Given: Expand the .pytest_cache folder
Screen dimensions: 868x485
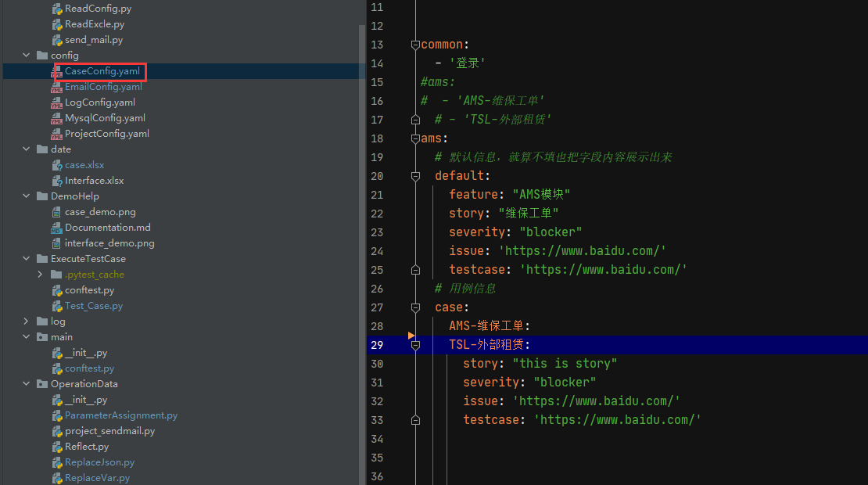Looking at the screenshot, I should point(40,275).
